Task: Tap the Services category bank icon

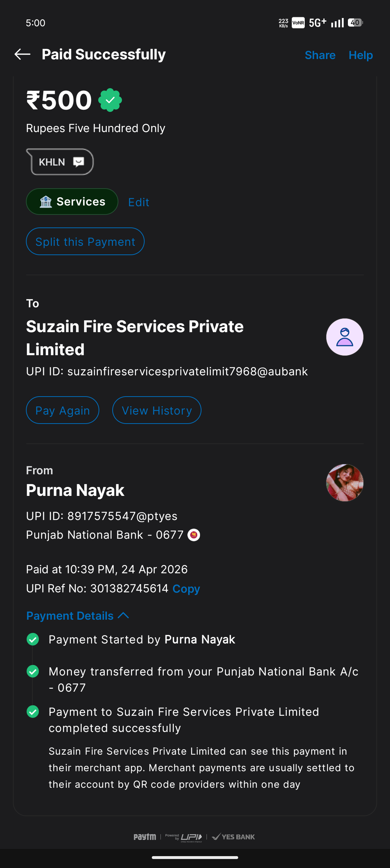Action: click(46, 202)
